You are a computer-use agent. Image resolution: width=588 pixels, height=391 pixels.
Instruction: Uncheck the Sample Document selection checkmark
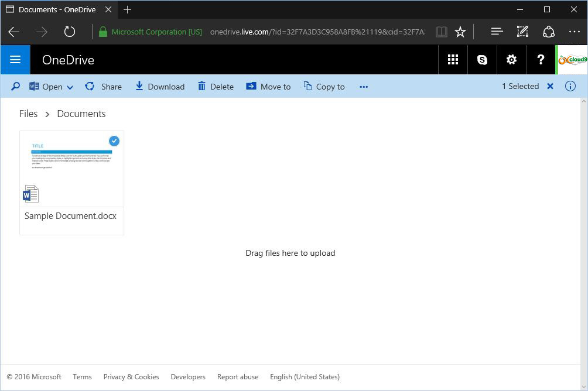[x=114, y=141]
